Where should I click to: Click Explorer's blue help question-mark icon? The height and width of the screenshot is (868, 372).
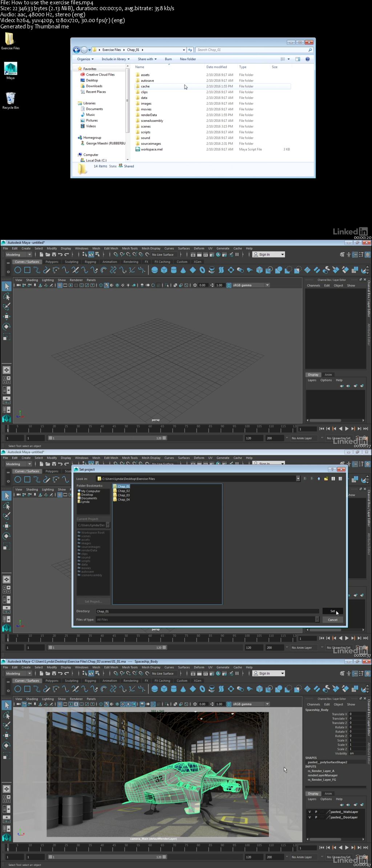pos(307,59)
